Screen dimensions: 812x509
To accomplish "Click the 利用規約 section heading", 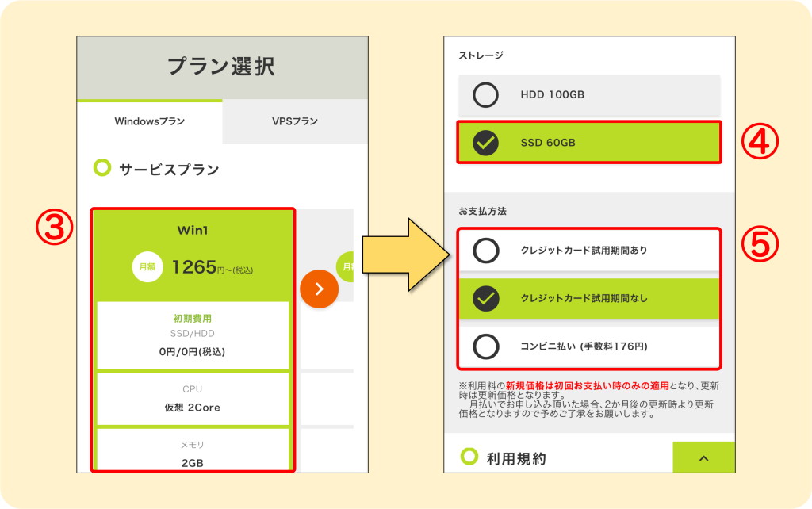I will coord(516,458).
